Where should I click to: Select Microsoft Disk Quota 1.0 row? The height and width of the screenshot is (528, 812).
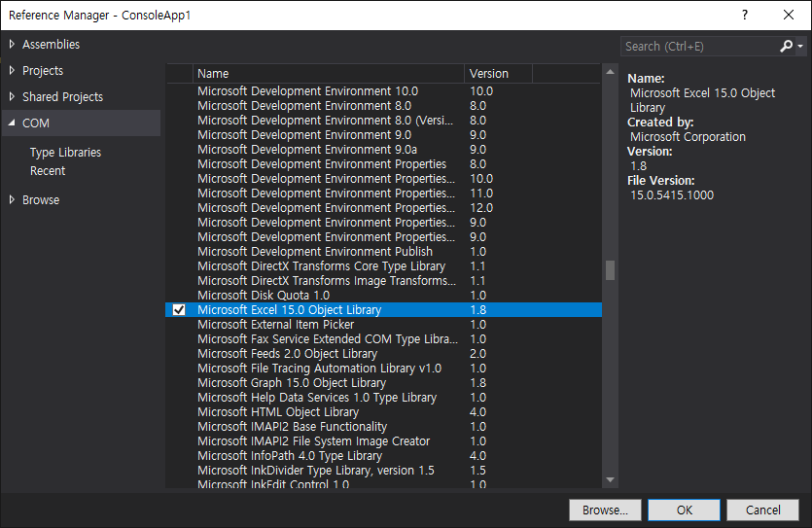383,295
